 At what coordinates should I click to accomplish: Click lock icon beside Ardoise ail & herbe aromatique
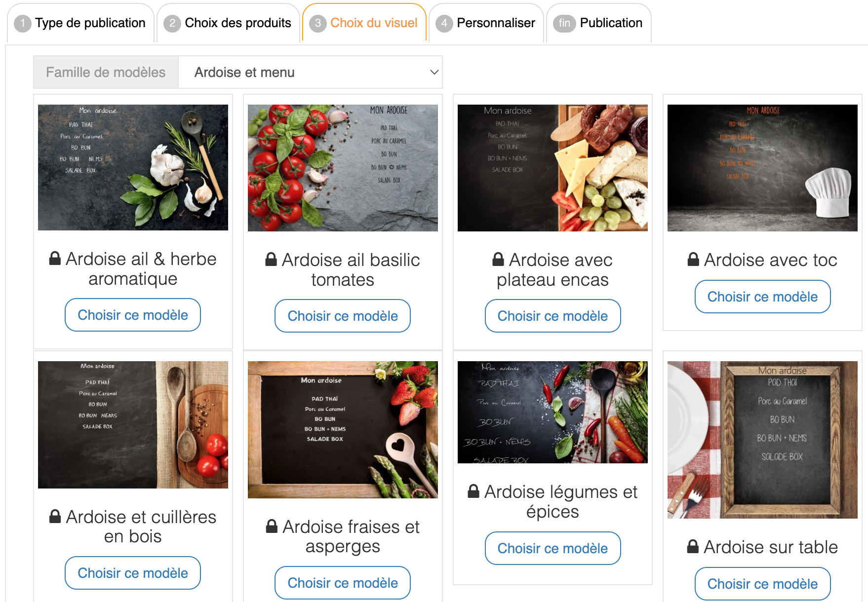pyautogui.click(x=55, y=259)
